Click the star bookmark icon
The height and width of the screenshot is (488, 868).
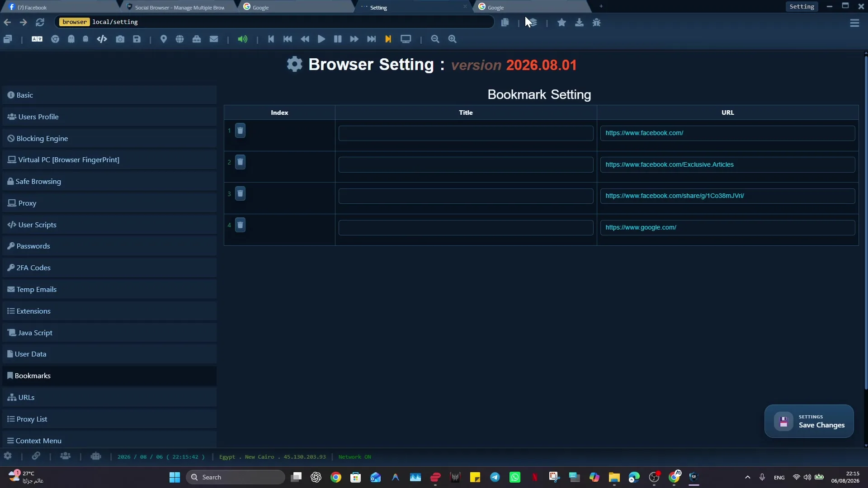click(x=561, y=23)
